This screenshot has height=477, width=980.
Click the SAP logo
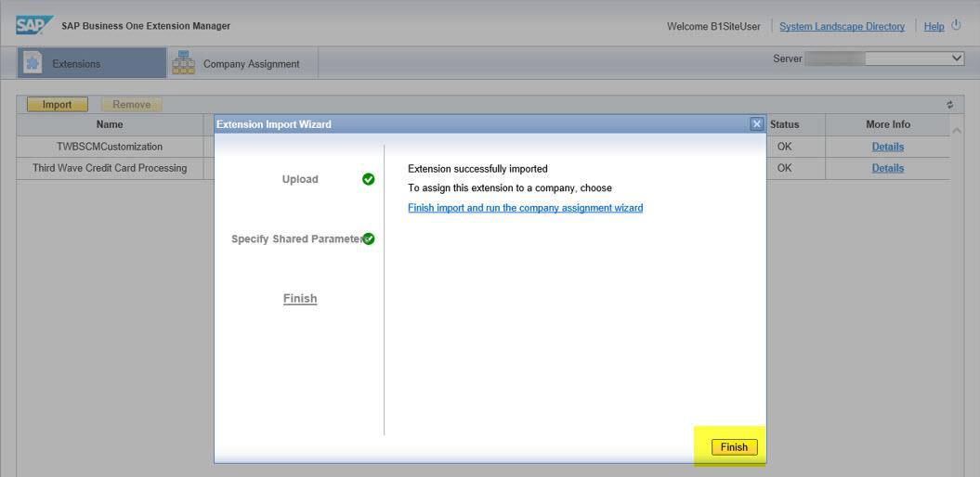pyautogui.click(x=34, y=25)
